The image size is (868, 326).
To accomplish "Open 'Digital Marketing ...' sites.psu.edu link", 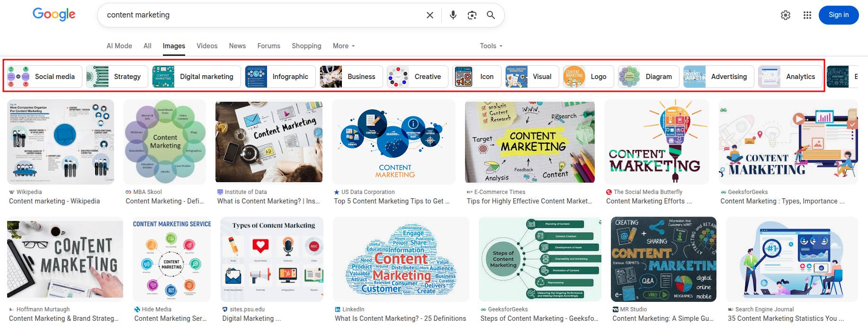I will tap(251, 318).
